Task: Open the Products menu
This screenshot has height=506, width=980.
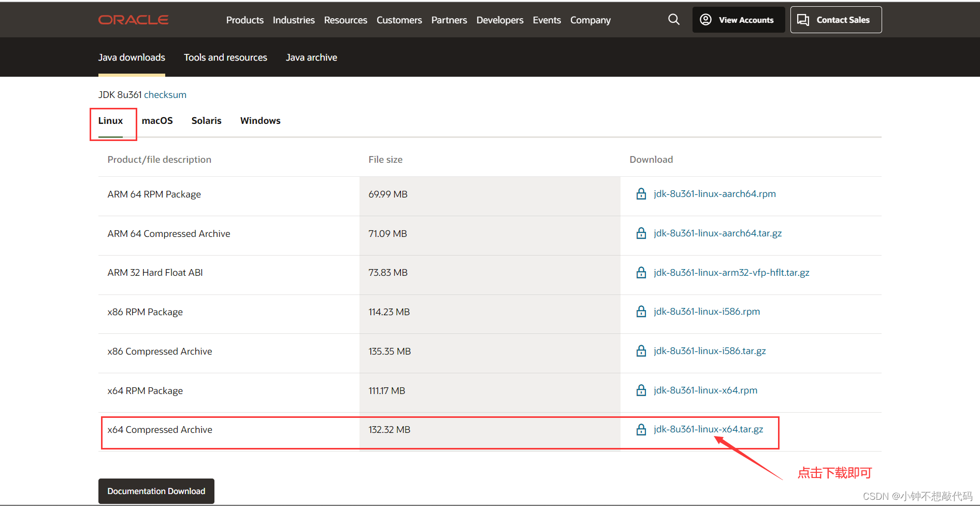Action: 245,20
